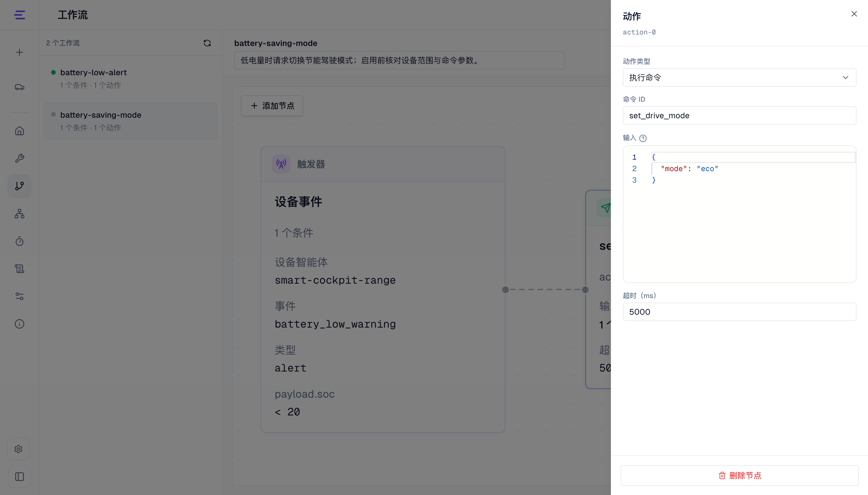The width and height of the screenshot is (868, 495).
Task: Toggle the hamburger menu icon
Action: click(19, 15)
